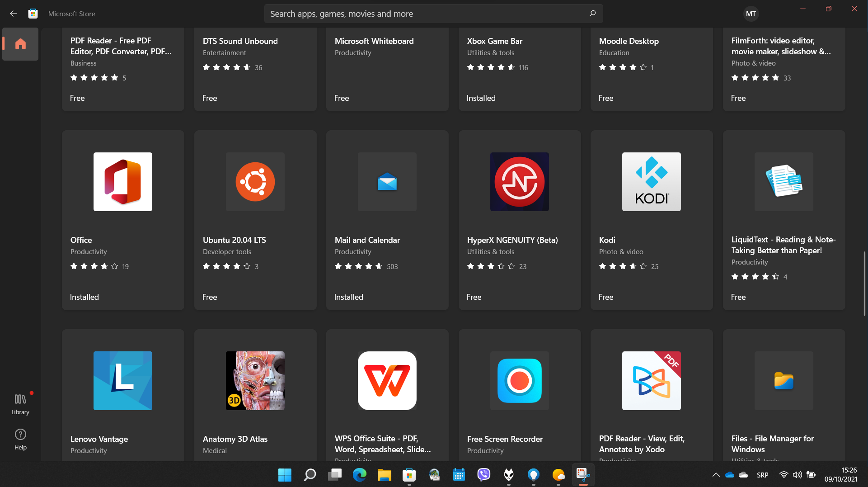The height and width of the screenshot is (487, 868).
Task: Open the Anatomy 3D Atlas thumbnail
Action: [x=255, y=381]
